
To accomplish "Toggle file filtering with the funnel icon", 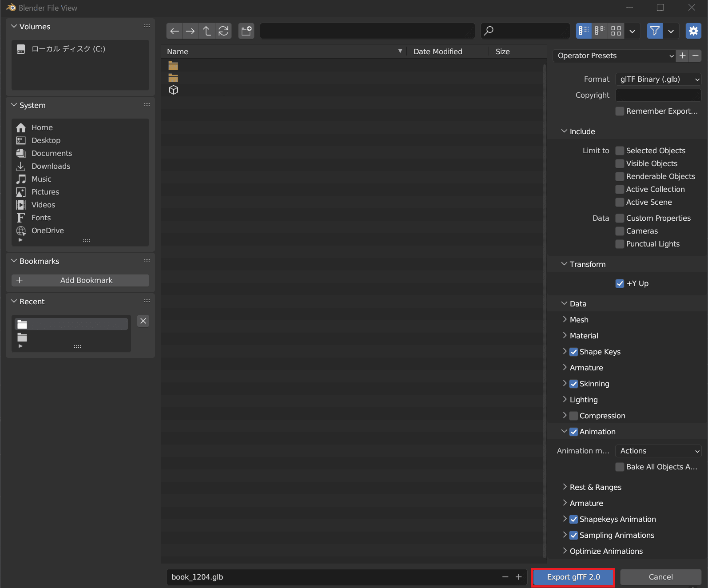I will pos(655,31).
